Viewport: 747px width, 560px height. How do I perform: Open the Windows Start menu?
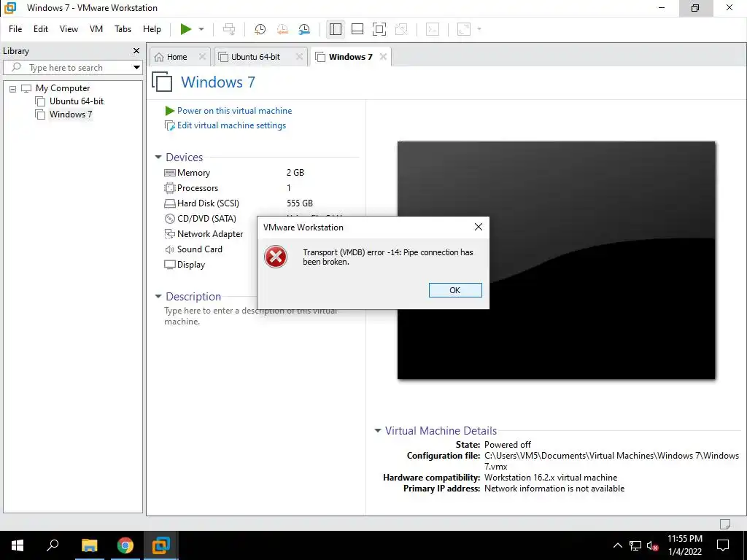pyautogui.click(x=18, y=545)
